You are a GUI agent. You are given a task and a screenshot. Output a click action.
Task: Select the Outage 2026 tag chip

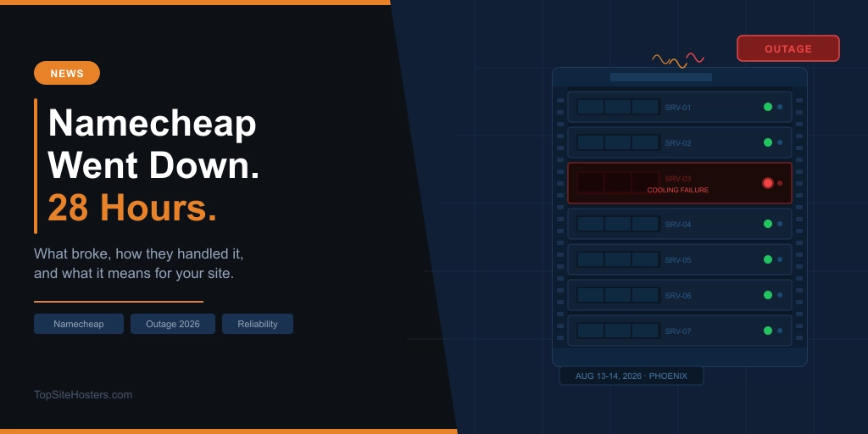pos(173,324)
